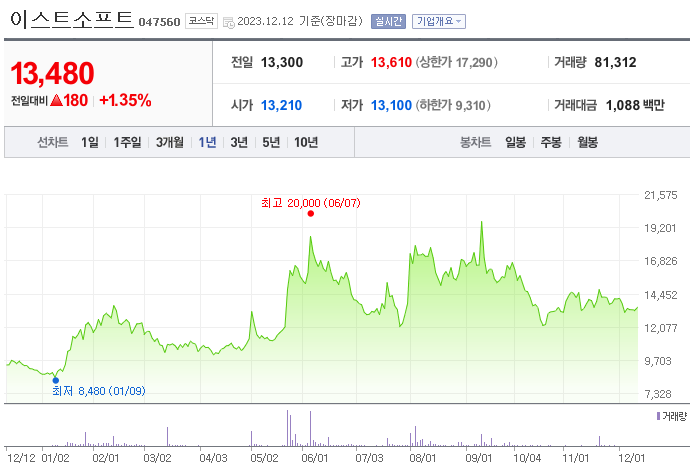Click the 코스닥 market badge
690x476 pixels.
point(201,21)
